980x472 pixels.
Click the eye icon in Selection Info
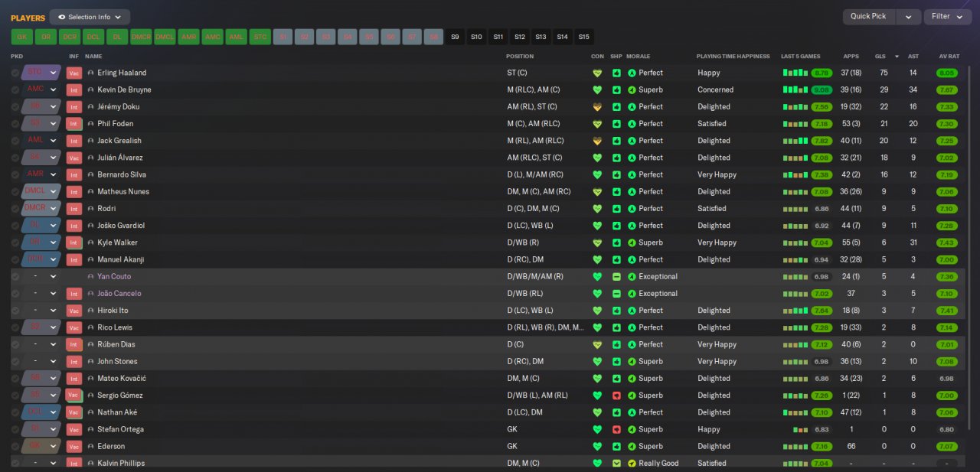coord(61,17)
